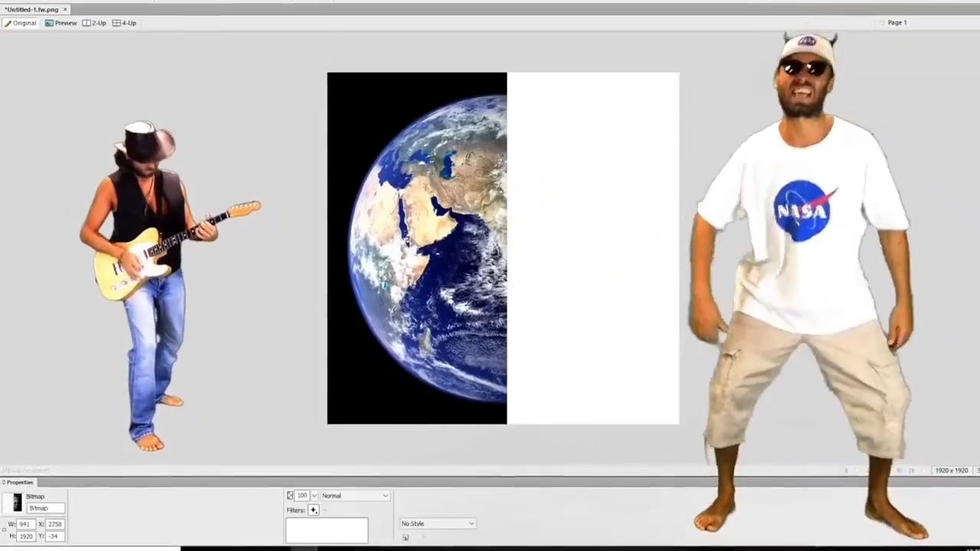Open the Normal blend mode dropdown

point(354,496)
